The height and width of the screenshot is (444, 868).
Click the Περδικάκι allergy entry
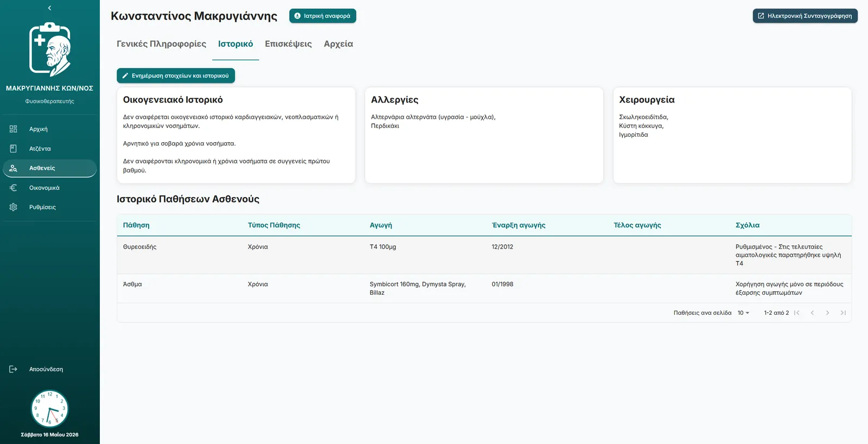pyautogui.click(x=385, y=126)
